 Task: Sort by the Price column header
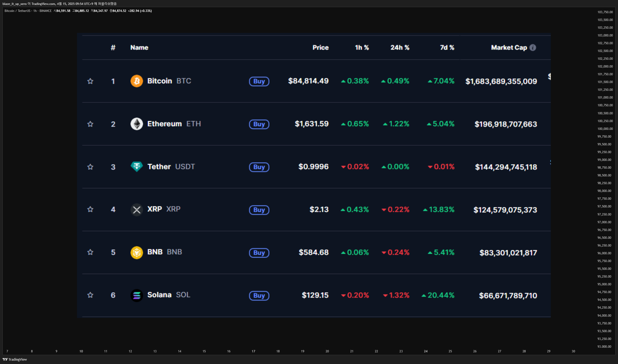click(321, 48)
